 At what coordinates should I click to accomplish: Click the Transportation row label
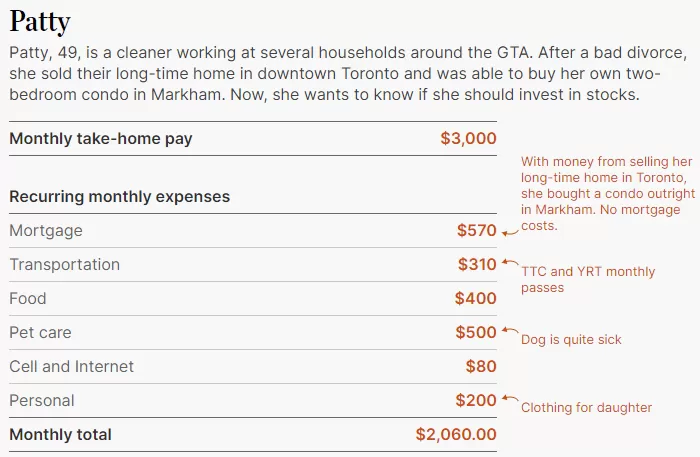click(65, 265)
